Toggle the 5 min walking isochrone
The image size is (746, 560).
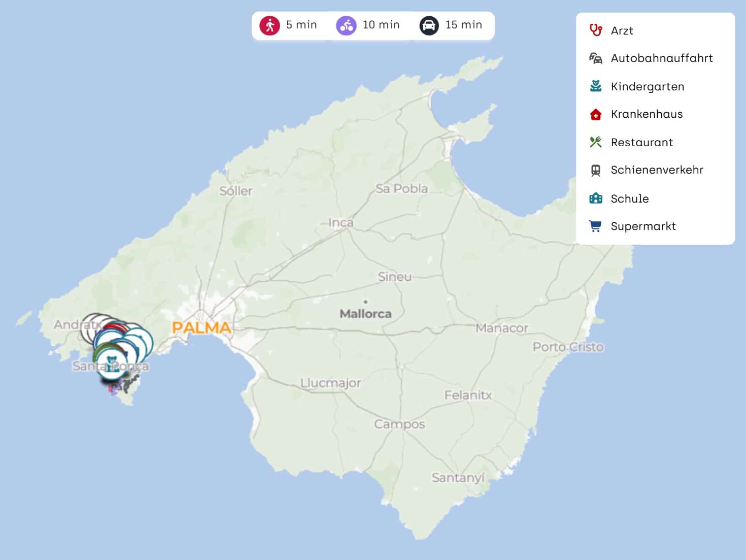tap(288, 25)
